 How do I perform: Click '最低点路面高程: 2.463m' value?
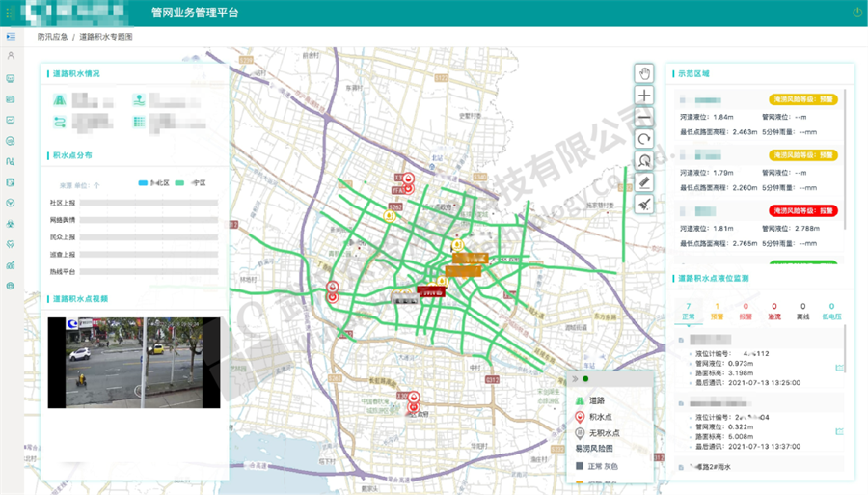[x=719, y=132]
